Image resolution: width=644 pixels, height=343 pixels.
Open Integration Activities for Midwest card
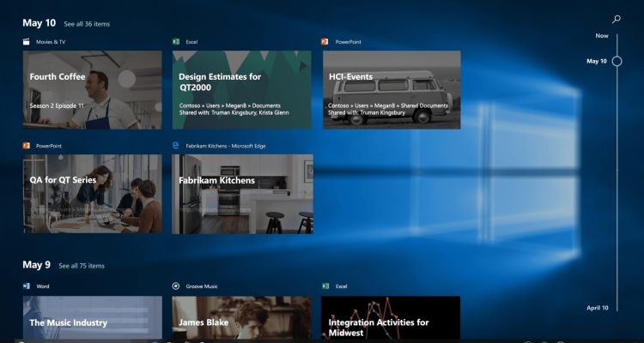391,317
